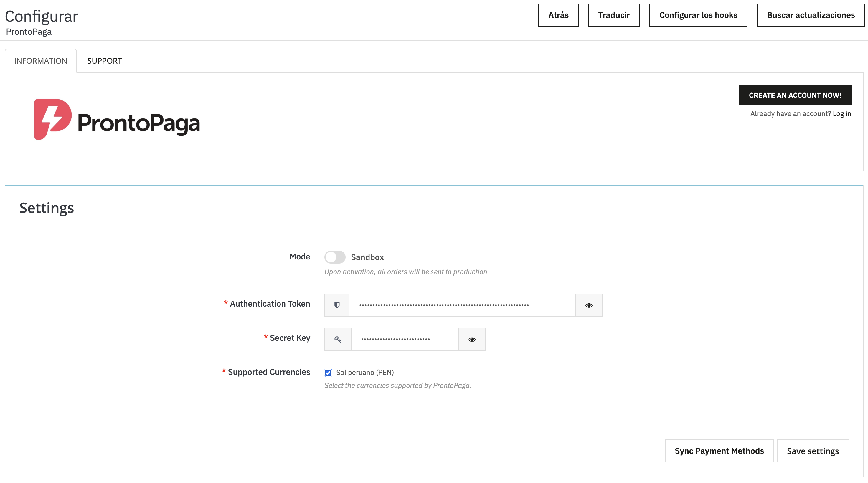Click CREATE AN ACCOUNT NOW! button
868x483 pixels.
(795, 95)
